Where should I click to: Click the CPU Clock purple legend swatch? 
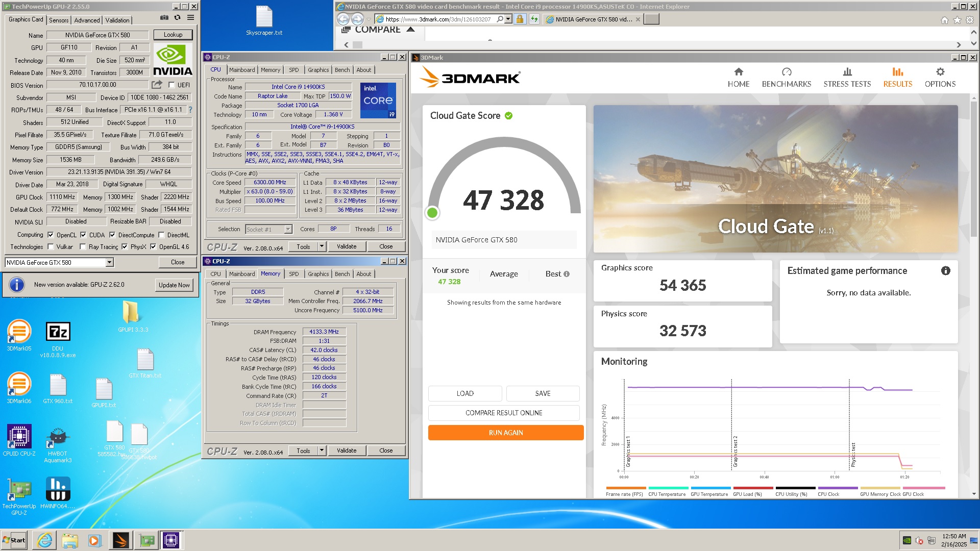tap(838, 488)
